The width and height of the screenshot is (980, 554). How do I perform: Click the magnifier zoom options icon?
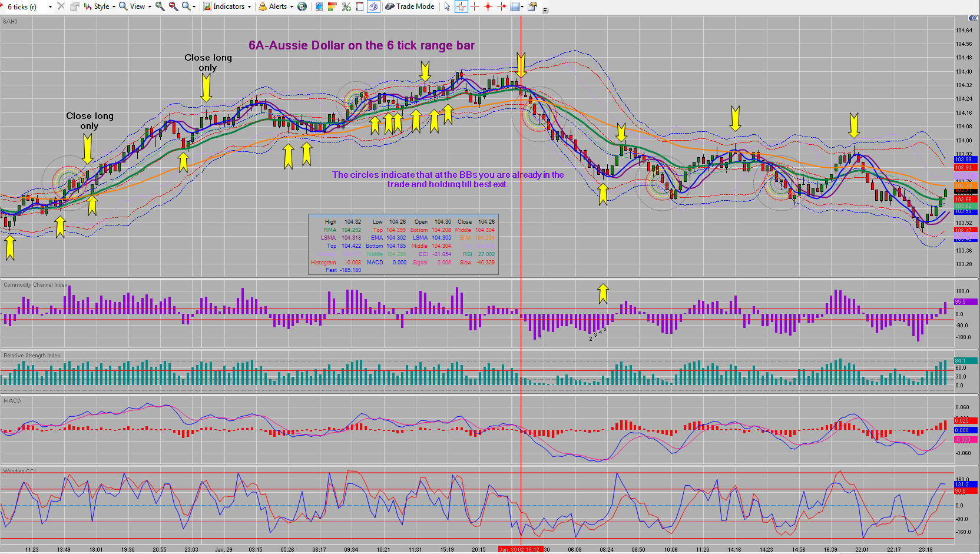186,6
